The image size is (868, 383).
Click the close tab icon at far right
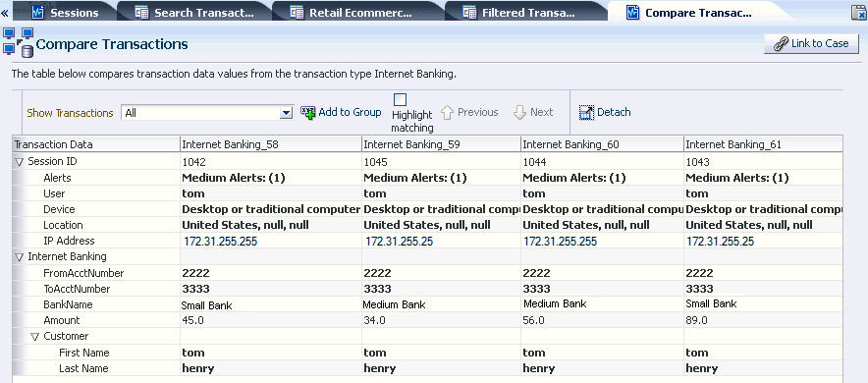(858, 12)
